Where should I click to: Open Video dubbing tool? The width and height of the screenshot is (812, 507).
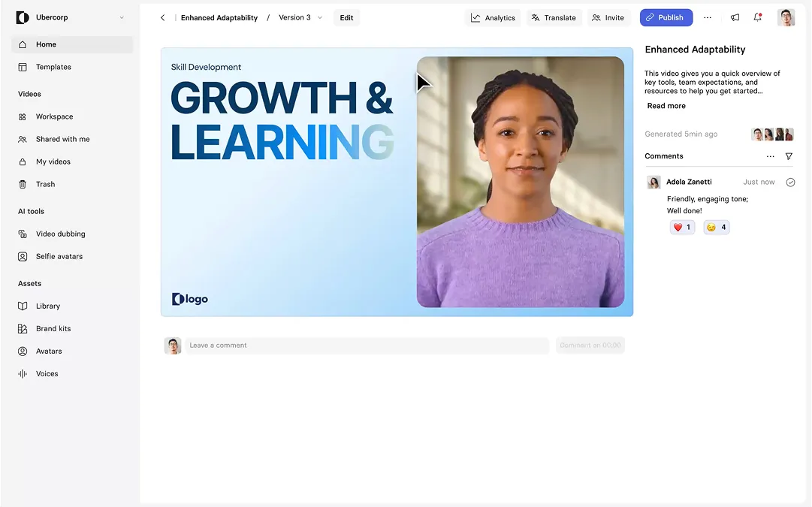(60, 234)
